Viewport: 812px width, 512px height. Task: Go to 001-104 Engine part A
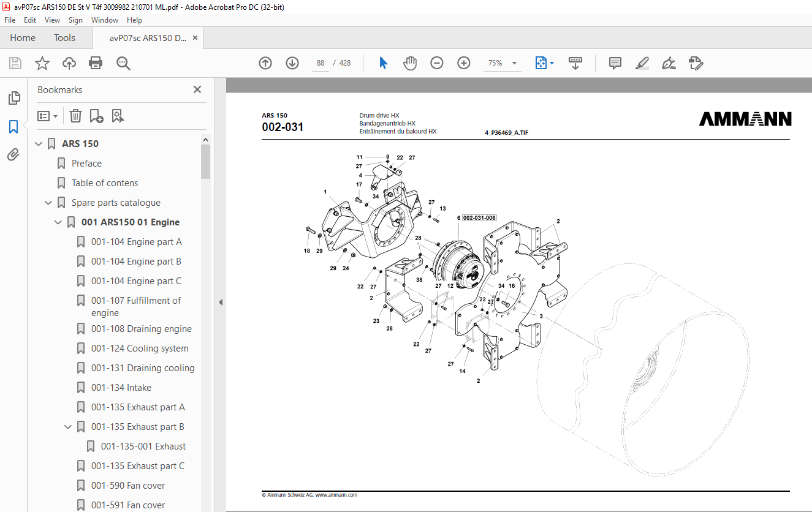(137, 242)
